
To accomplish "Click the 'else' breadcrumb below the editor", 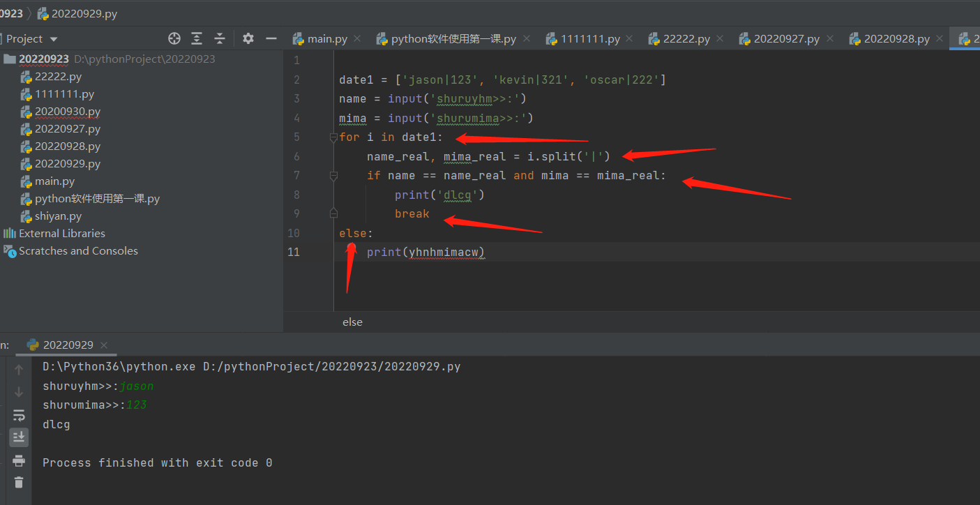I will tap(352, 322).
